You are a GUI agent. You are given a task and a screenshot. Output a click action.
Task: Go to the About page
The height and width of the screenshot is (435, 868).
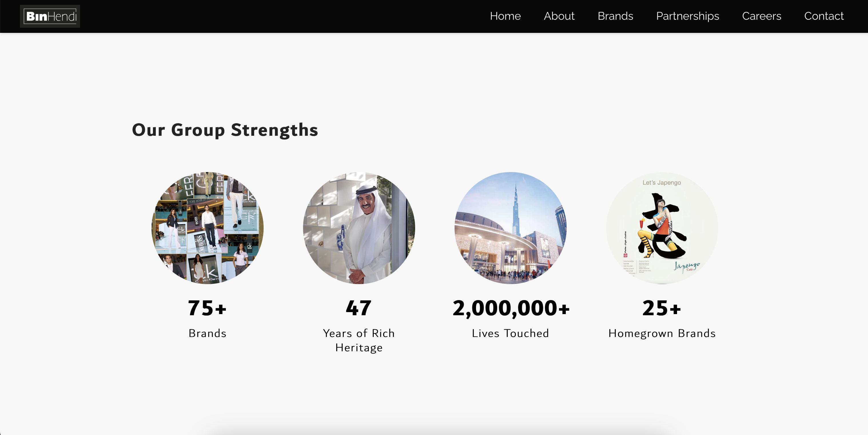(559, 16)
